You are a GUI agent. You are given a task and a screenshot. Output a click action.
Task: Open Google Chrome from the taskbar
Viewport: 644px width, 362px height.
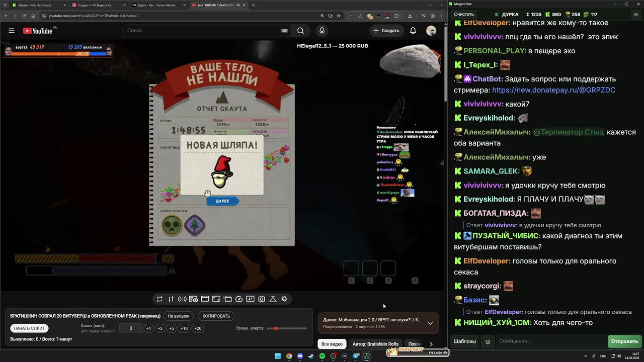pos(289,356)
